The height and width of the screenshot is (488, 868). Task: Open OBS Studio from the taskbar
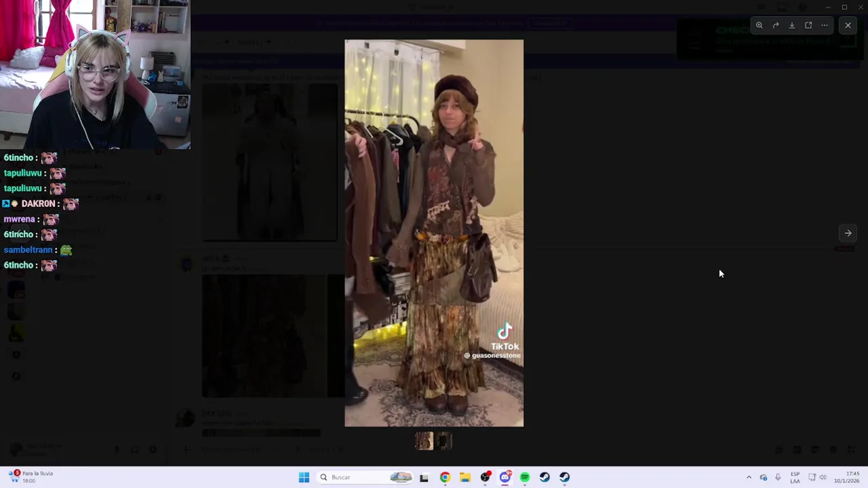[x=485, y=477]
